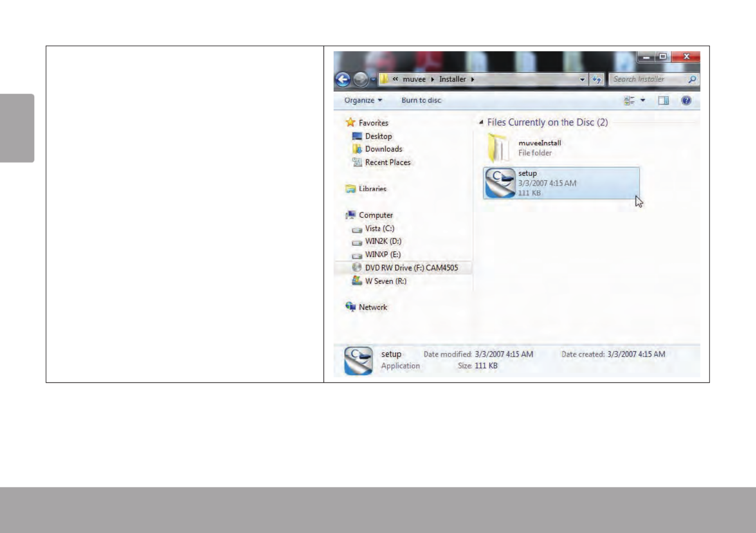Select Computer in the navigation pane

[376, 215]
